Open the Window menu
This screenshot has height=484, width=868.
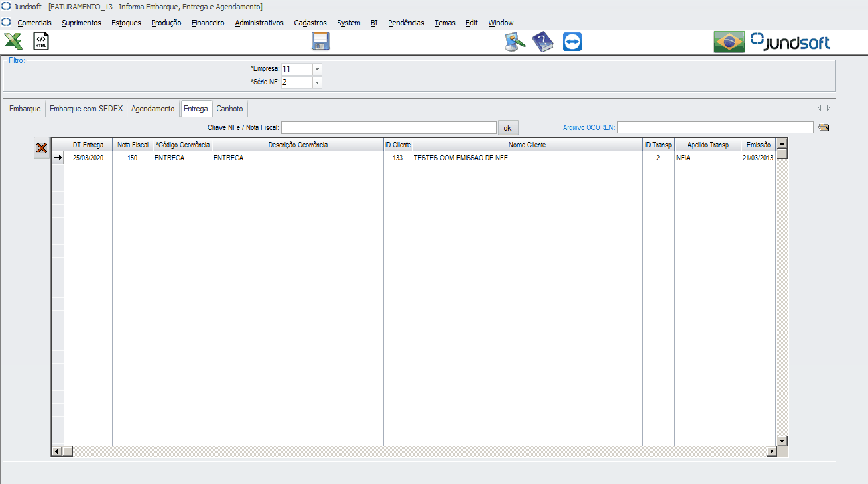(501, 23)
